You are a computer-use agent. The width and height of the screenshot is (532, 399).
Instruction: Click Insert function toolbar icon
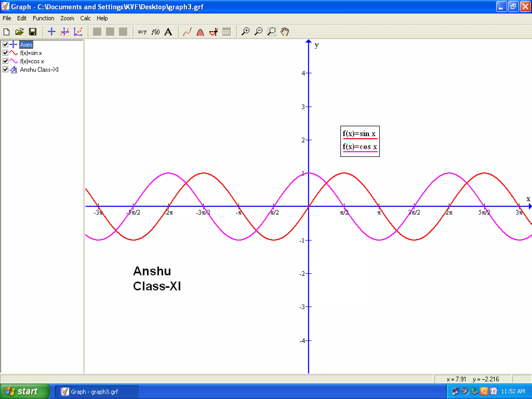65,32
